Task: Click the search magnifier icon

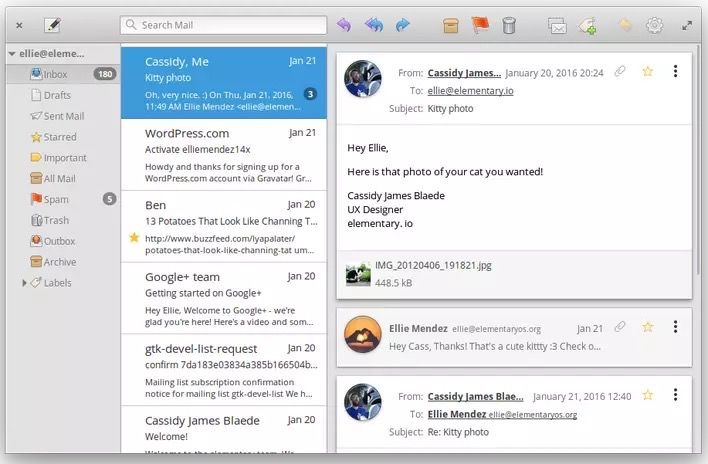Action: [131, 24]
